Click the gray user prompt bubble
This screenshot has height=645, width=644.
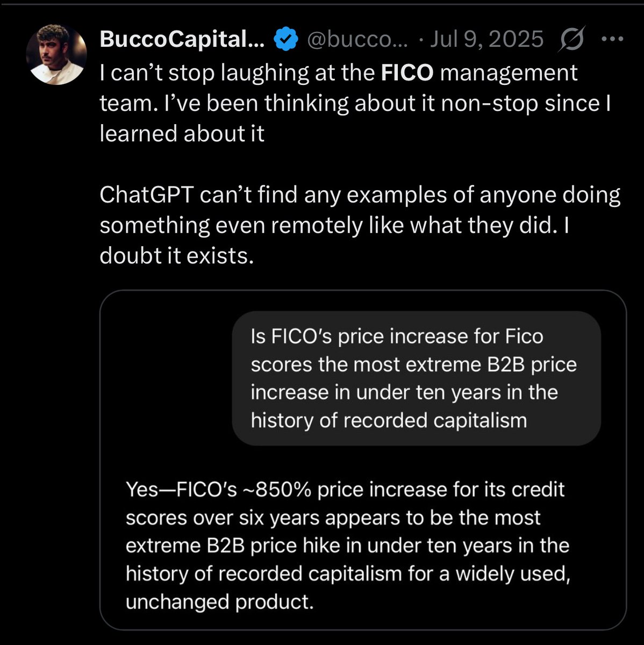click(x=417, y=378)
